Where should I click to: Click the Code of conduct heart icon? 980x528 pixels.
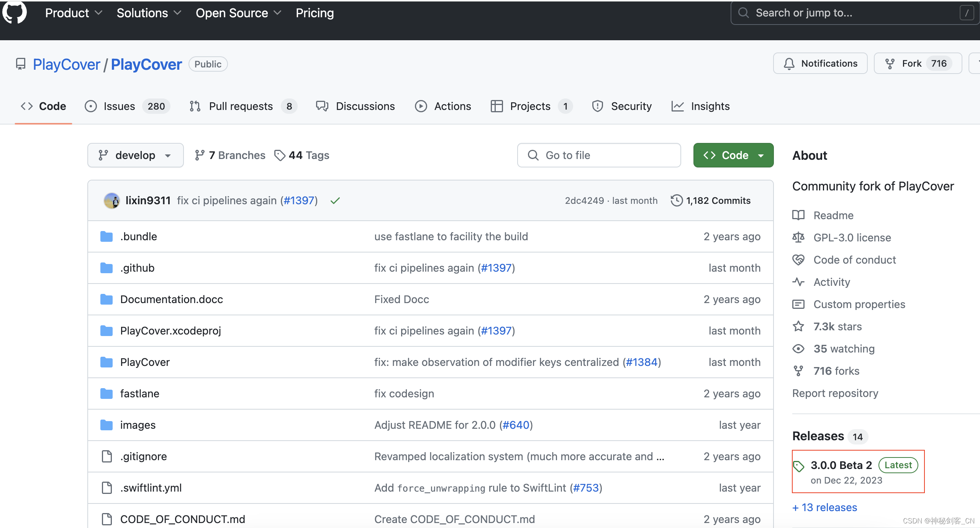click(x=798, y=260)
